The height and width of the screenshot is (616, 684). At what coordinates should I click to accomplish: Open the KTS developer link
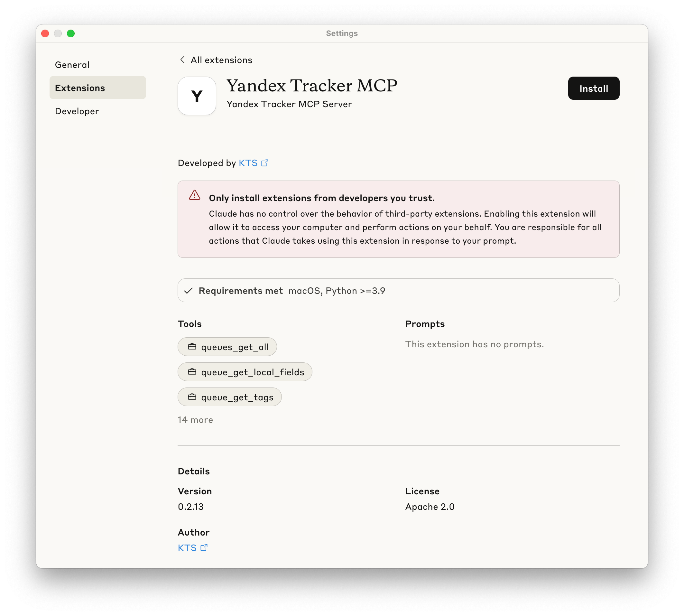[248, 163]
